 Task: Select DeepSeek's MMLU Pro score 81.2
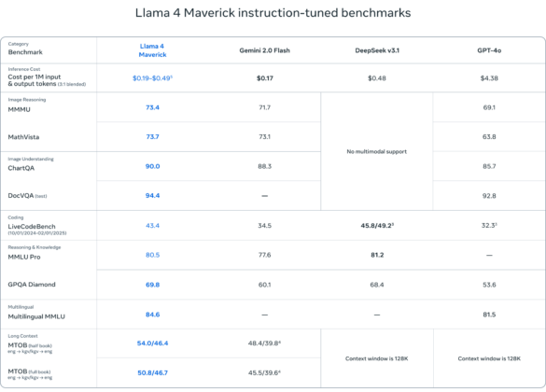tap(377, 255)
